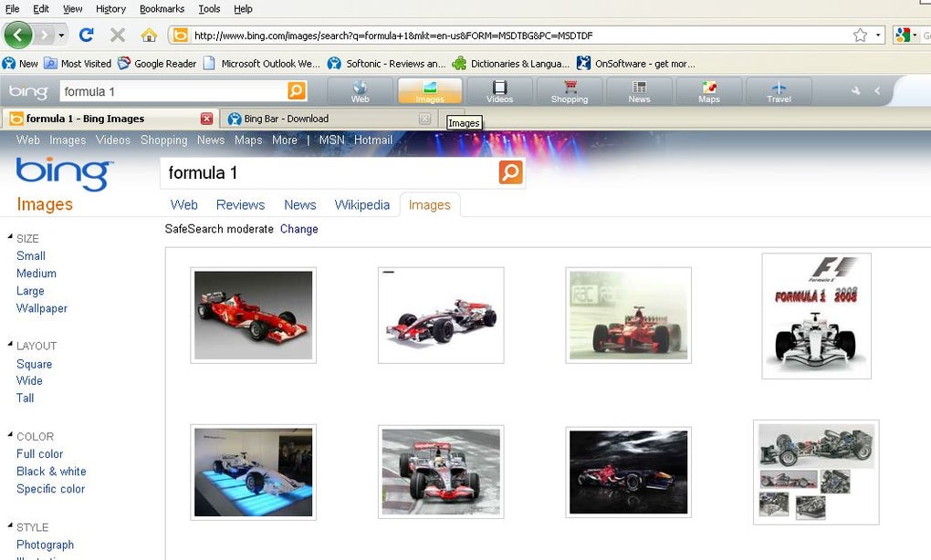Click the main Bing search box
931x560 pixels.
(x=330, y=172)
